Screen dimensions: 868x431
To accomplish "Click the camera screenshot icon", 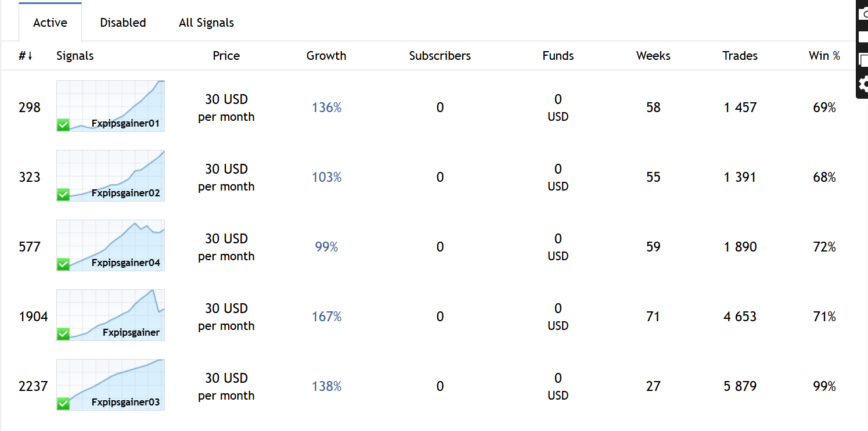I will click(863, 14).
